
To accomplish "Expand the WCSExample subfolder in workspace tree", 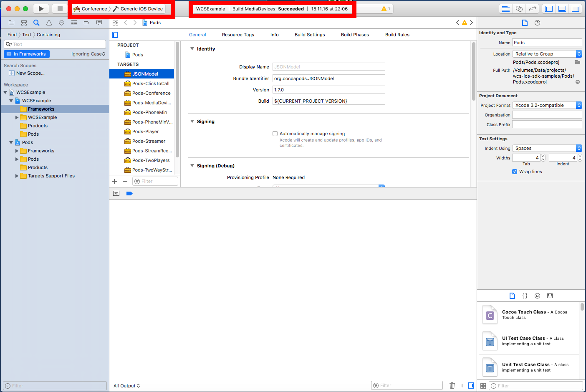I will pyautogui.click(x=17, y=117).
